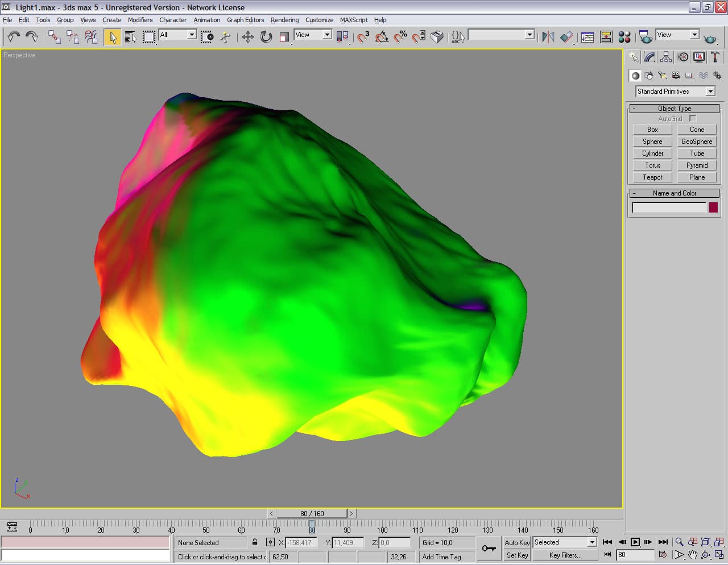The height and width of the screenshot is (565, 728).
Task: Open the Rendering menu
Action: 284,20
